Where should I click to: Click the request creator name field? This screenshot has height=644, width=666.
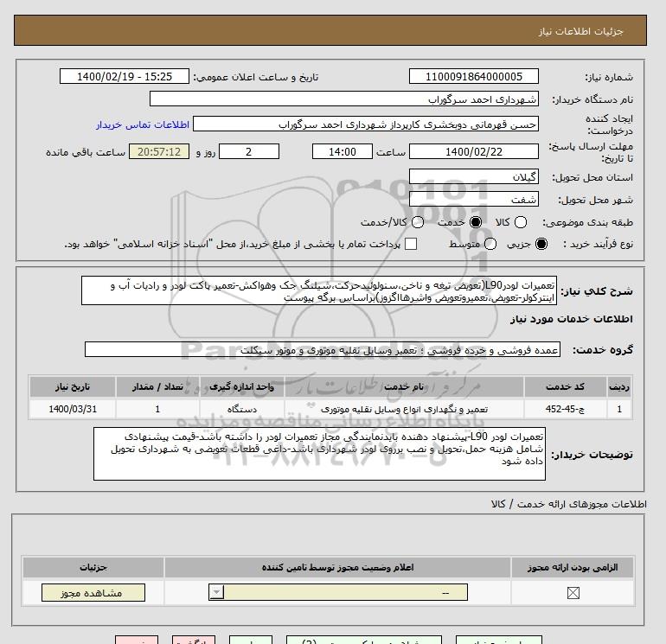(366, 124)
